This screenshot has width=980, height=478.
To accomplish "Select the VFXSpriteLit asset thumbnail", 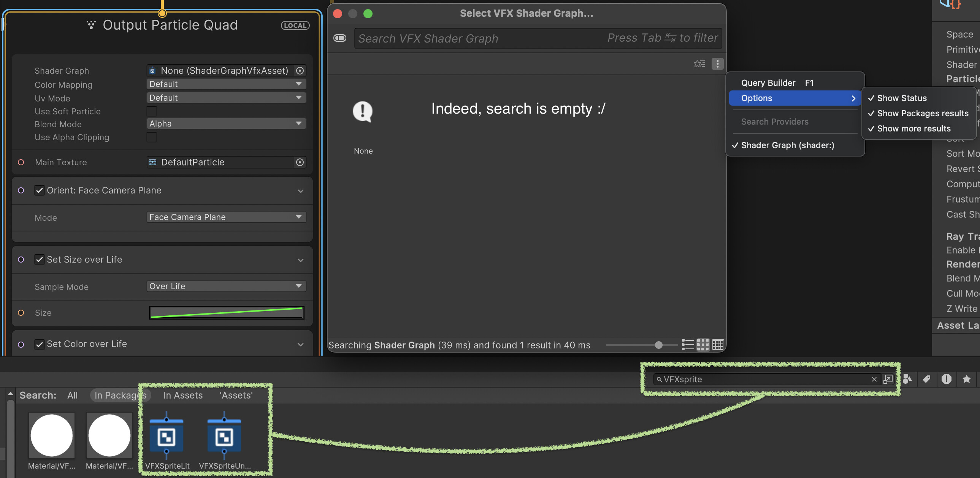I will (167, 437).
